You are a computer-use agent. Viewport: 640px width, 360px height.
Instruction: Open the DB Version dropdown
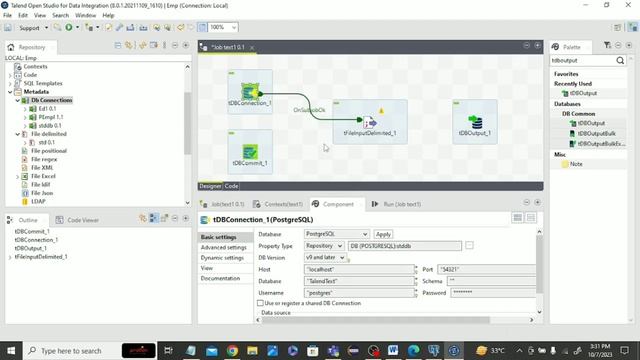pyautogui.click(x=325, y=258)
